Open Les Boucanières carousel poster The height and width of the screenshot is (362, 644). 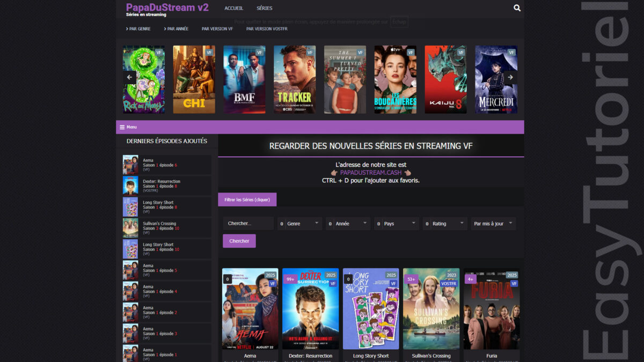tap(396, 79)
